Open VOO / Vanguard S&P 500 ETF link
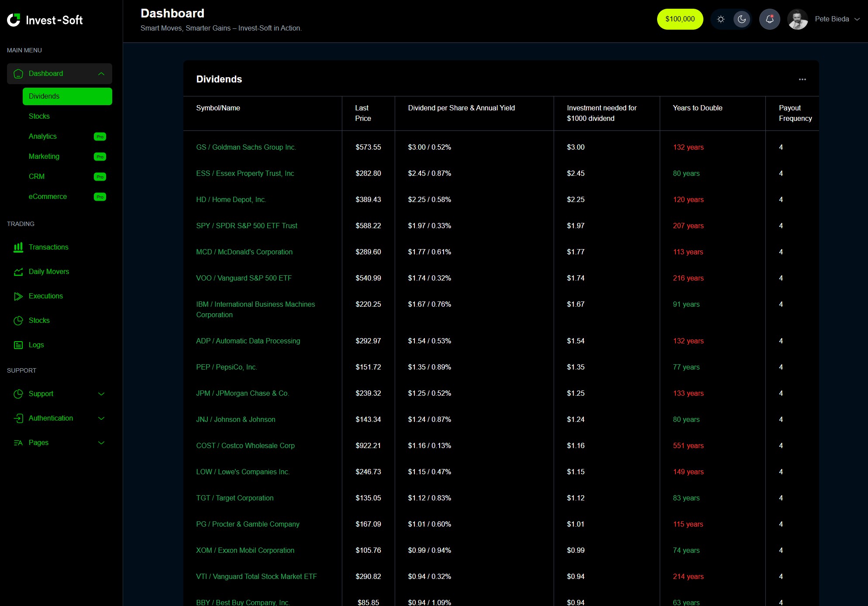This screenshot has width=868, height=606. click(244, 278)
